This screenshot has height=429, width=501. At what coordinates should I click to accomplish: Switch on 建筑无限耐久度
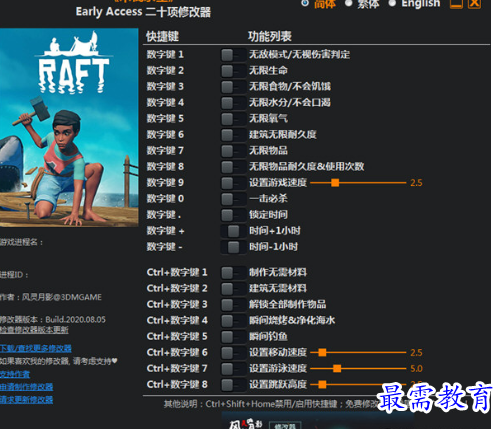pos(233,135)
